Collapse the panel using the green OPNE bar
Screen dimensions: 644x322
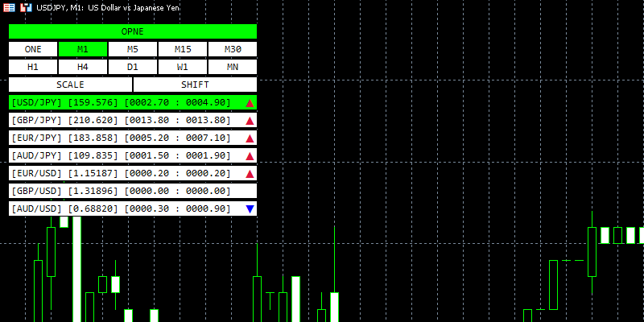pos(133,31)
